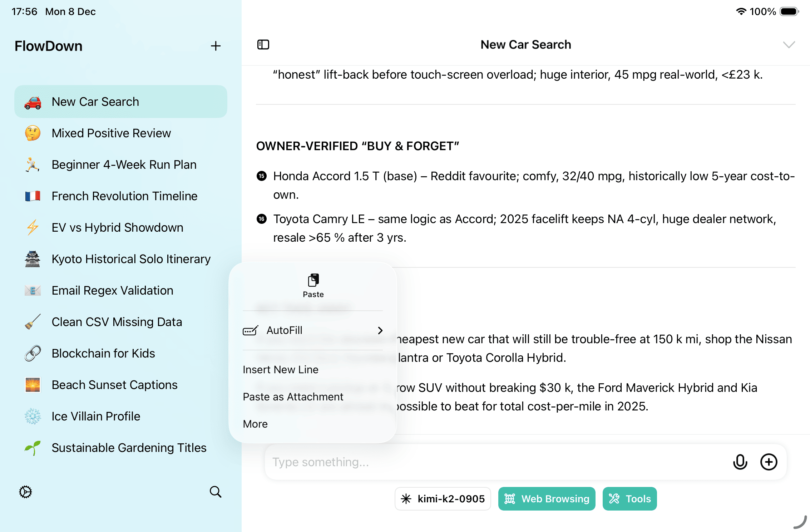Select Insert New Line menu item
Screen dimensions: 810x532
281,370
